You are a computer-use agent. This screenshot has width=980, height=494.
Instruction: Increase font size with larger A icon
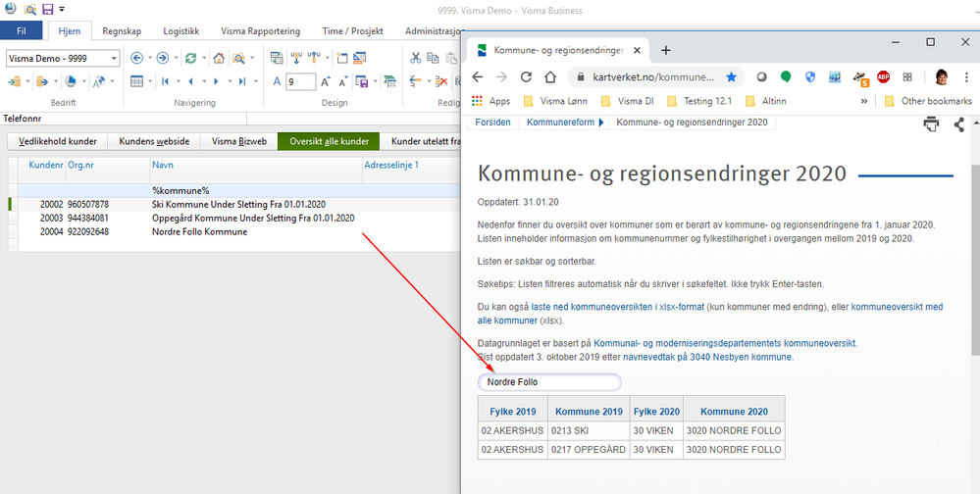tap(326, 81)
